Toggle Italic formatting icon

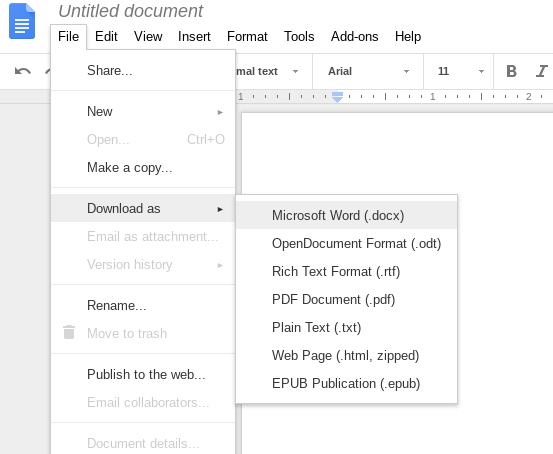(x=542, y=71)
